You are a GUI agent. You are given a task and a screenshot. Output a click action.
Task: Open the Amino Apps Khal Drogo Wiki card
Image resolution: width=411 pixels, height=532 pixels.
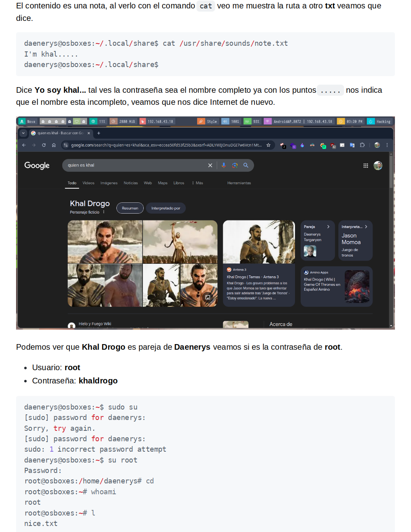pos(336,287)
